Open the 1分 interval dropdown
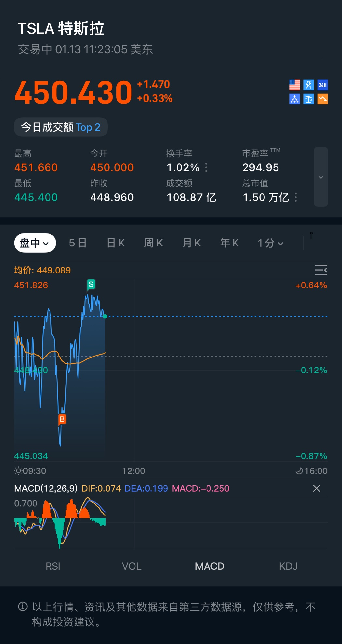Viewport: 342px width, 644px height. pyautogui.click(x=270, y=243)
